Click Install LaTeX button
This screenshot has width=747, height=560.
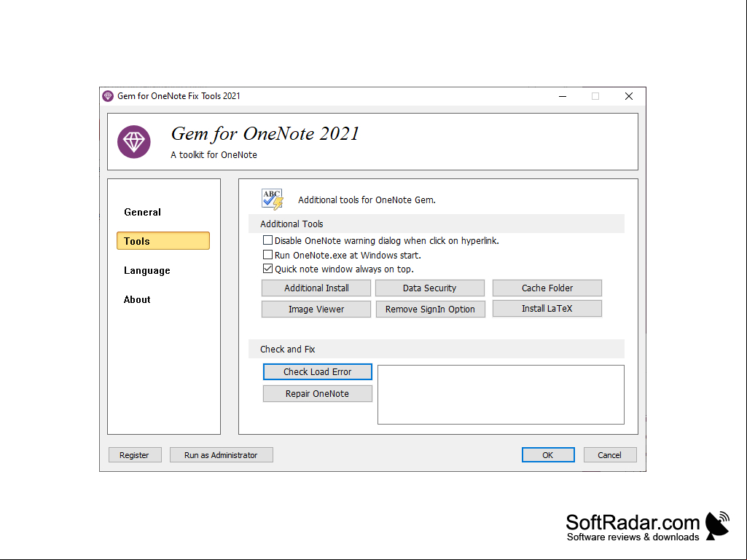pyautogui.click(x=547, y=309)
